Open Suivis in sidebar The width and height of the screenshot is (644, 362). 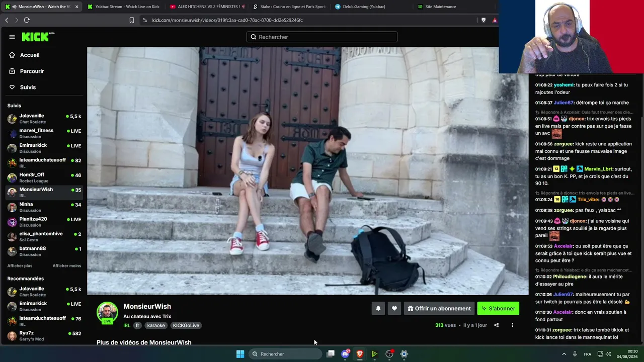click(x=28, y=87)
